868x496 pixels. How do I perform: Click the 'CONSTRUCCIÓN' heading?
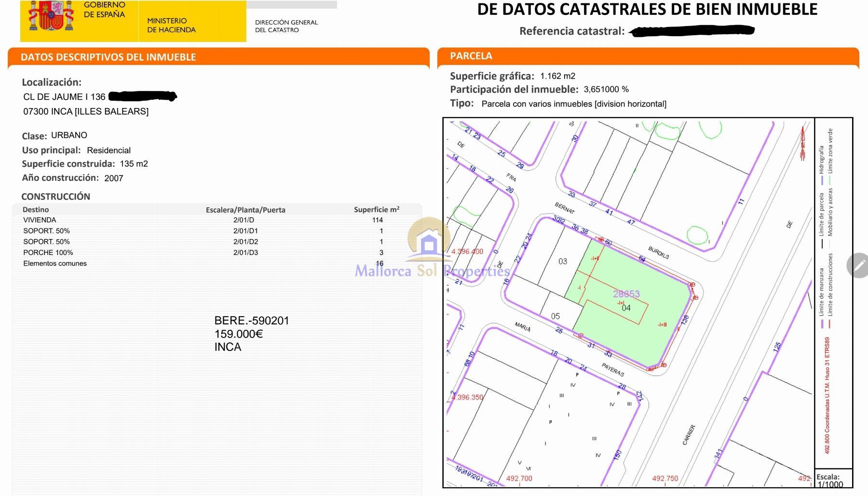pyautogui.click(x=55, y=197)
